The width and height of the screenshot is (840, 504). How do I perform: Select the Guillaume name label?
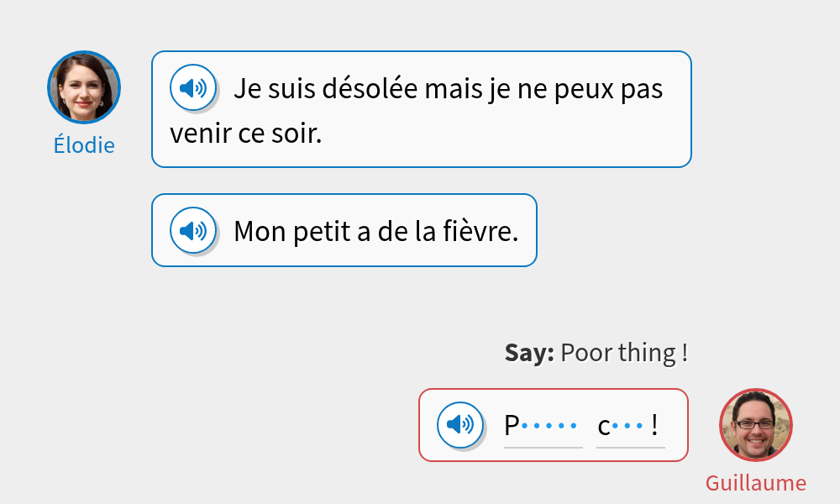coord(756,483)
